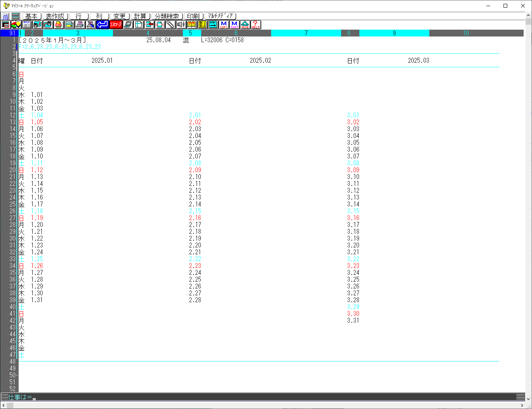Click the cyan arrow list icon

point(213,25)
